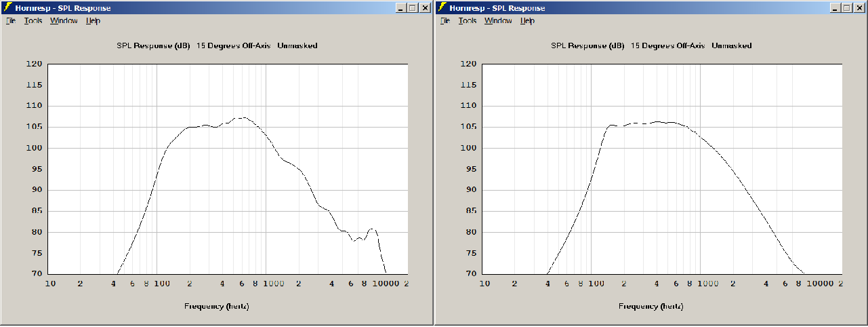Click right window chart title 'SPL Response (dB)'
The image size is (868, 327).
click(587, 46)
